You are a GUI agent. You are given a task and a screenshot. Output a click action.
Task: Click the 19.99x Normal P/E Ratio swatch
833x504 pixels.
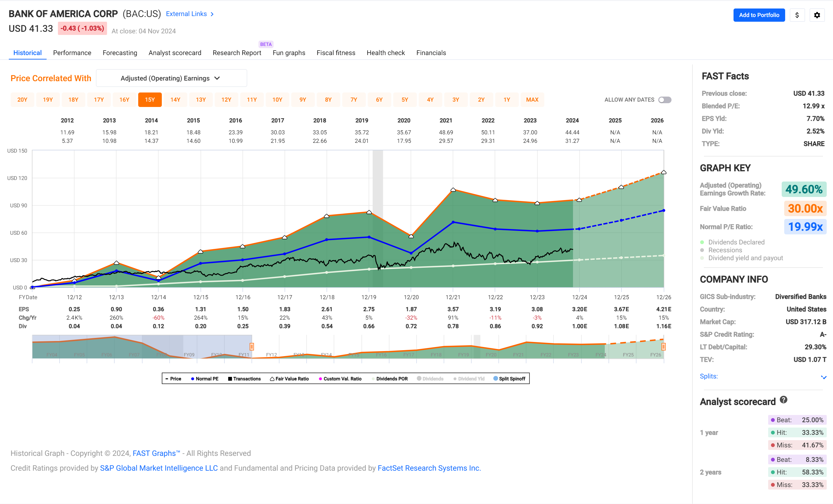point(805,227)
